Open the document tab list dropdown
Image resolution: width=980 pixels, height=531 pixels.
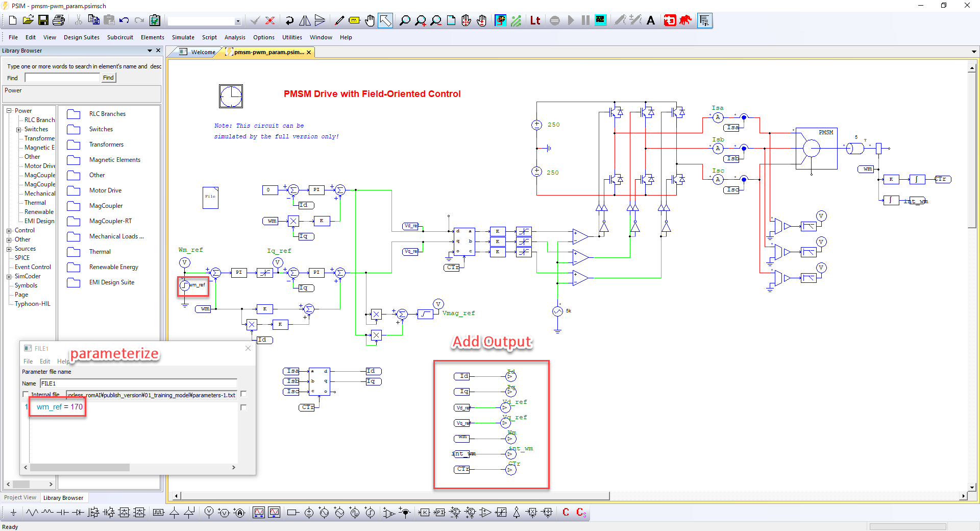click(973, 52)
